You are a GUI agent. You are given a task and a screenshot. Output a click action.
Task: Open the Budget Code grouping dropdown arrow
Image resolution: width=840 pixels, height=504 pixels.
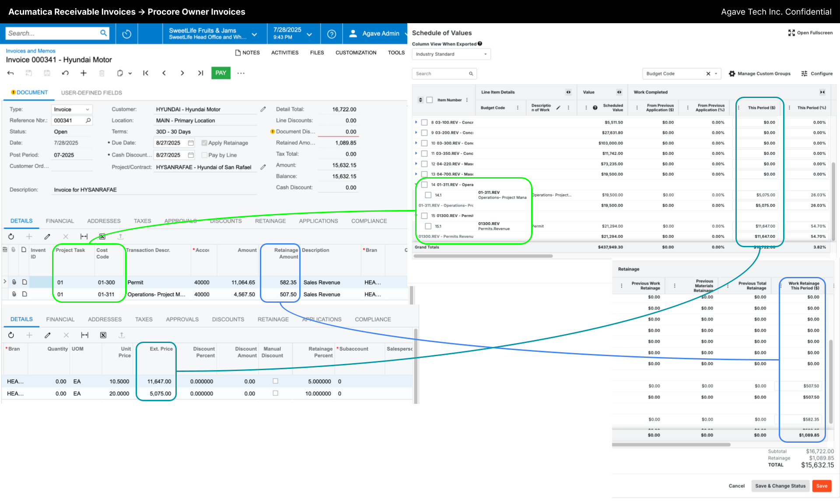(x=716, y=73)
